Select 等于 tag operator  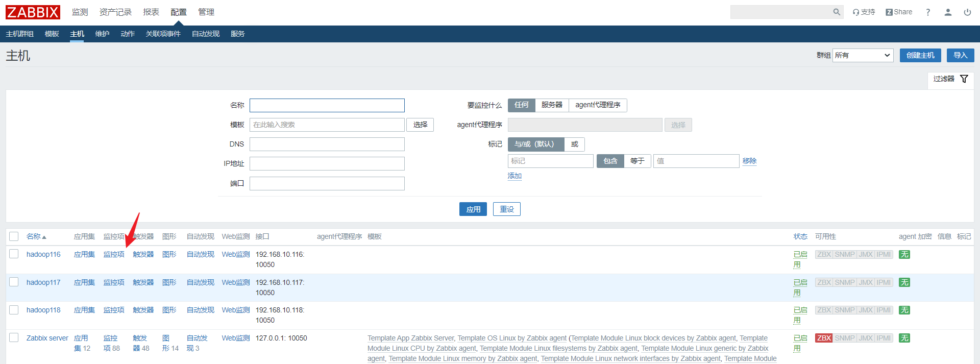click(x=637, y=161)
